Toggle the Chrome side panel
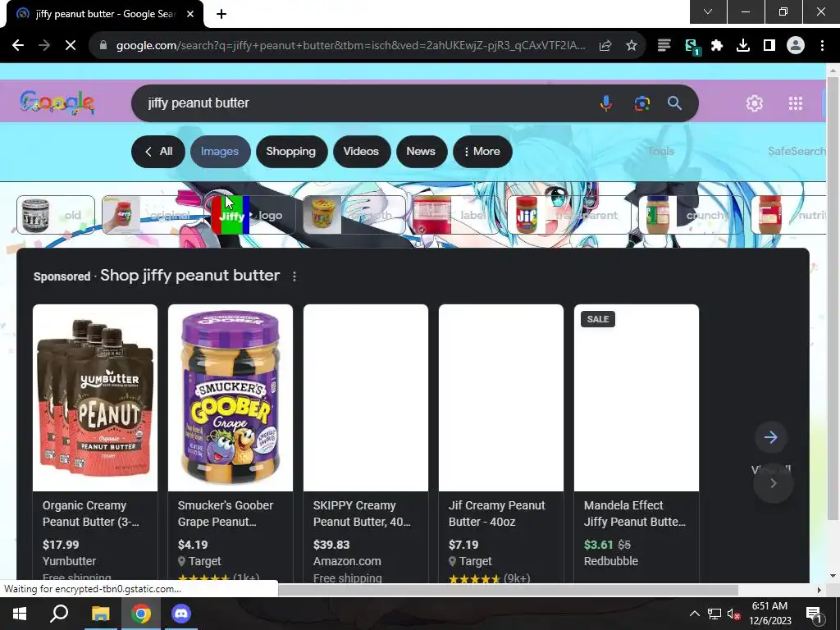840x630 pixels. 769,46
